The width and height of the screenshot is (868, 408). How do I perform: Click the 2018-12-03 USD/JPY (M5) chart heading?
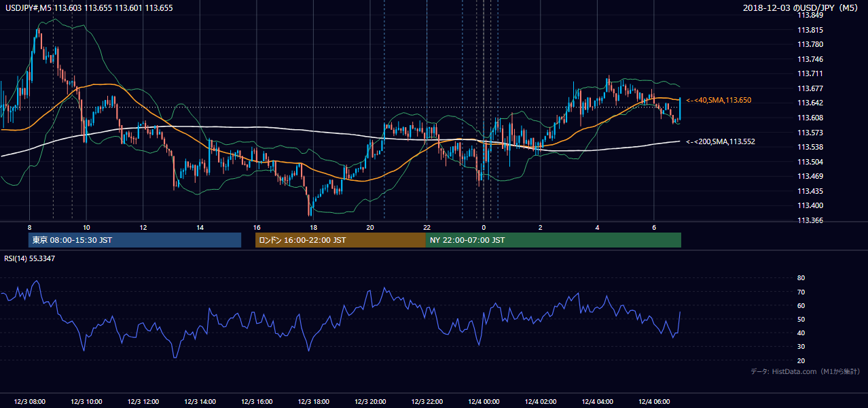(801, 7)
